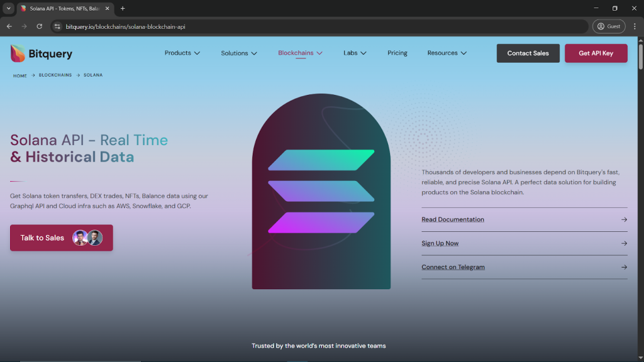Open Chrome three-dot menu
644x362 pixels.
635,26
